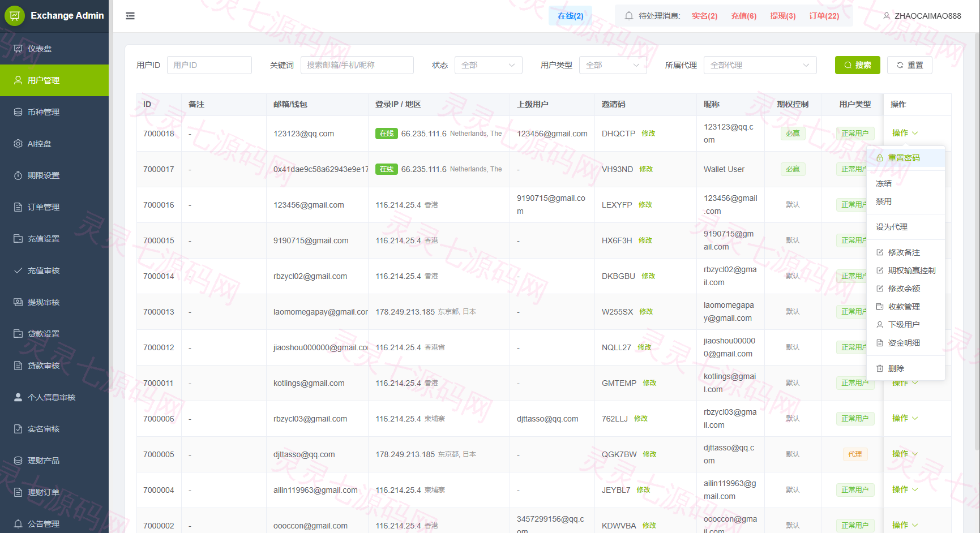This screenshot has height=533, width=980.
Task: Click the user avatar icon beside ZHAOCAIMAO888
Action: coord(887,16)
